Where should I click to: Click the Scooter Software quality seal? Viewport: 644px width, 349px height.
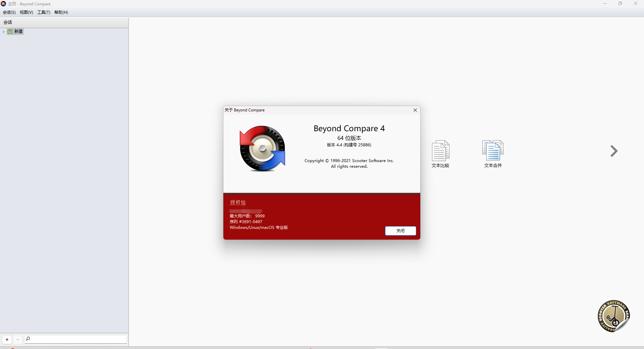point(613,316)
